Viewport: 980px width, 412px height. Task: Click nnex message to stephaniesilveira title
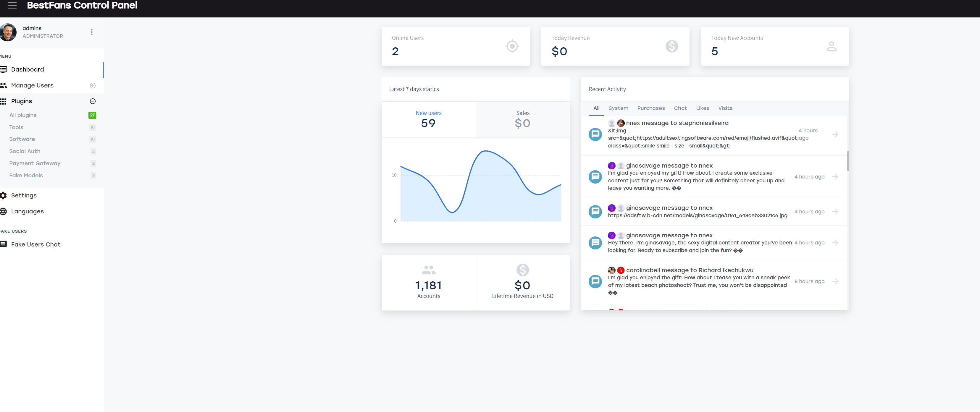click(678, 123)
